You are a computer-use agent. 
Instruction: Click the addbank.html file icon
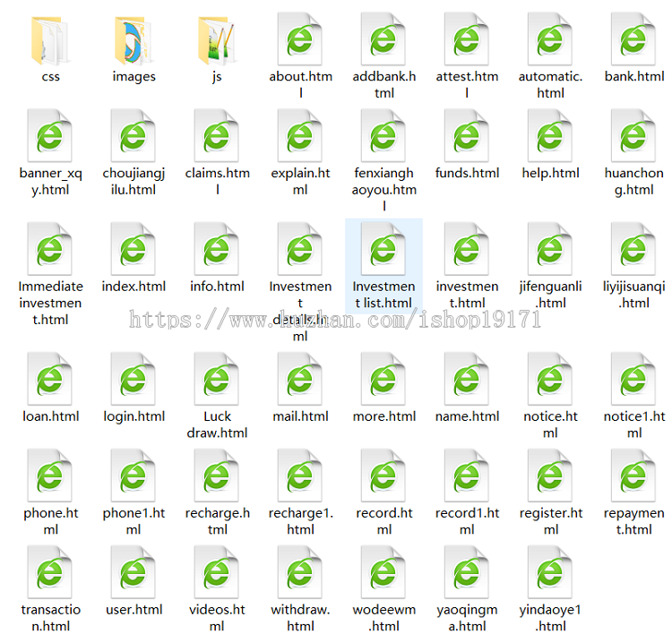tap(383, 39)
